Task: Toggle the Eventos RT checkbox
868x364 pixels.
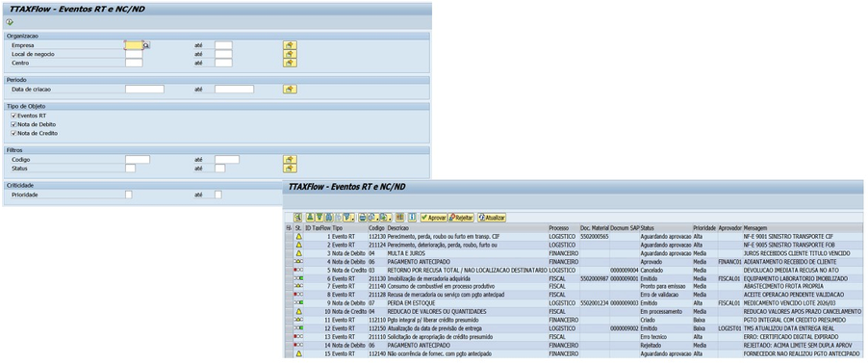Action: click(13, 116)
